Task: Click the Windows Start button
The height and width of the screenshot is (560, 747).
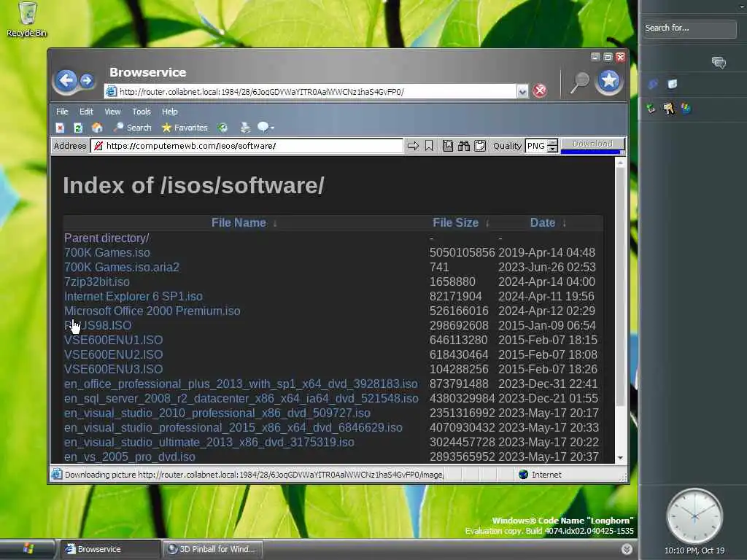Action: coord(28,549)
